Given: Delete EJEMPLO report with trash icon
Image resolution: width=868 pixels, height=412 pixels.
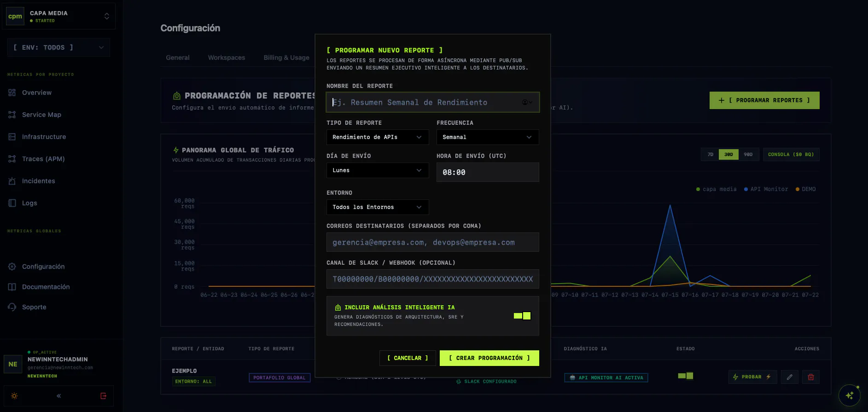Looking at the screenshot, I should coord(811,377).
